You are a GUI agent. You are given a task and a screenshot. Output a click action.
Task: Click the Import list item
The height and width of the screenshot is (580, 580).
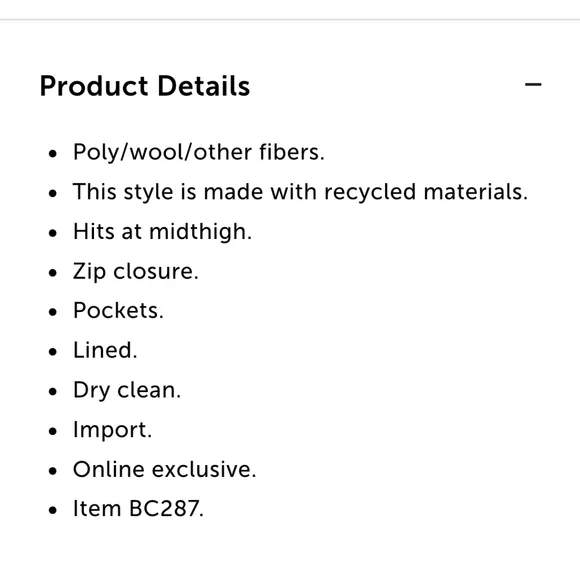(112, 430)
